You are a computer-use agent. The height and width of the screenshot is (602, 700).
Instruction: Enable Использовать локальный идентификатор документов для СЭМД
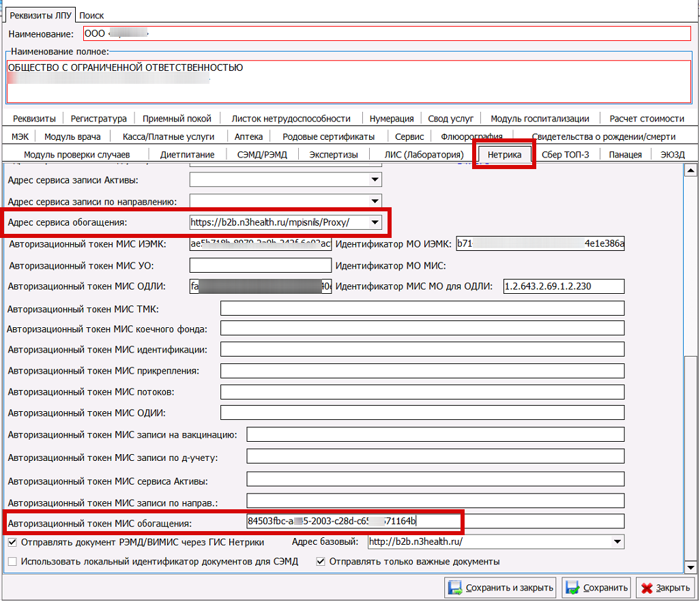(12, 561)
